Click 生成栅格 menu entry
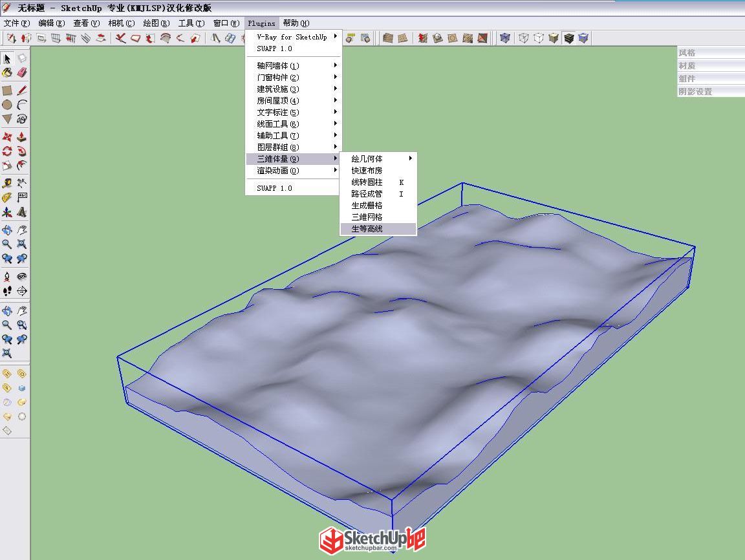Viewport: 745px width, 560px height. [x=378, y=205]
